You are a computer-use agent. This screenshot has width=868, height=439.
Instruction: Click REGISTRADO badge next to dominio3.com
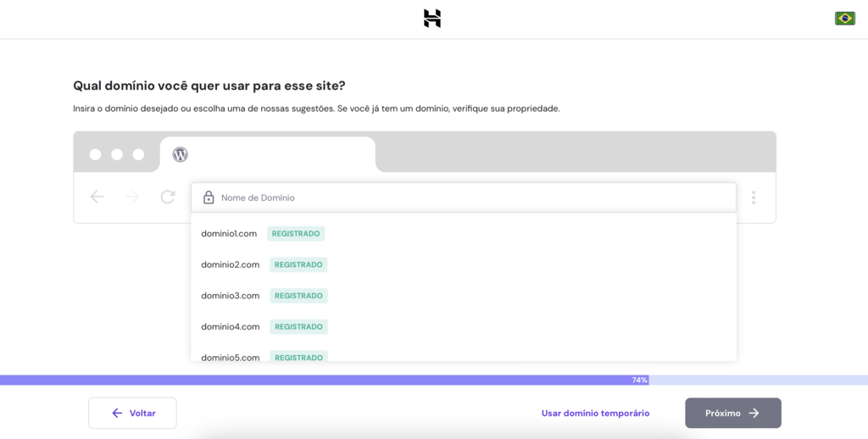[x=299, y=296]
